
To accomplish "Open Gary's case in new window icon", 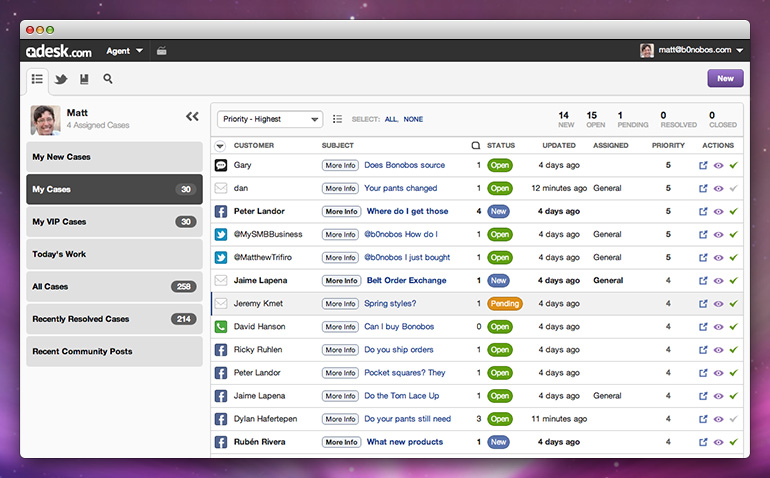I will pyautogui.click(x=703, y=165).
